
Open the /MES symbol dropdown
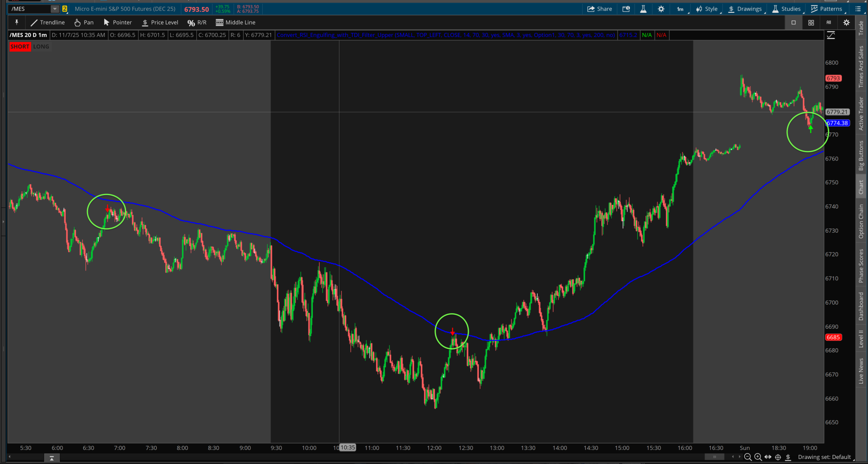tap(55, 8)
